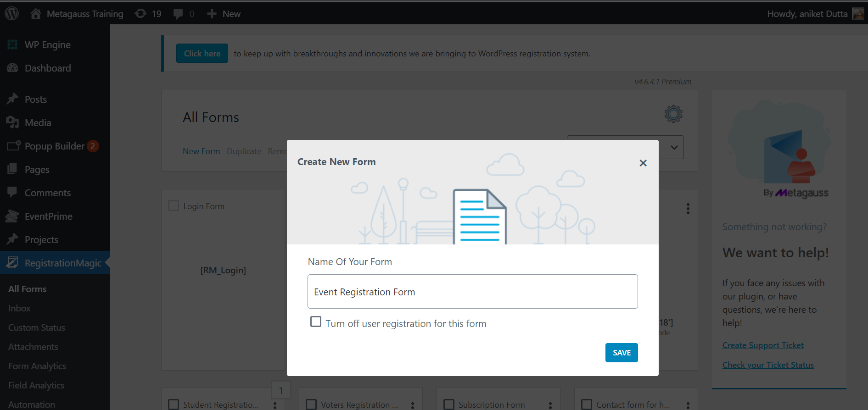Go to Media library in sidebar
This screenshot has height=410, width=868.
click(38, 123)
